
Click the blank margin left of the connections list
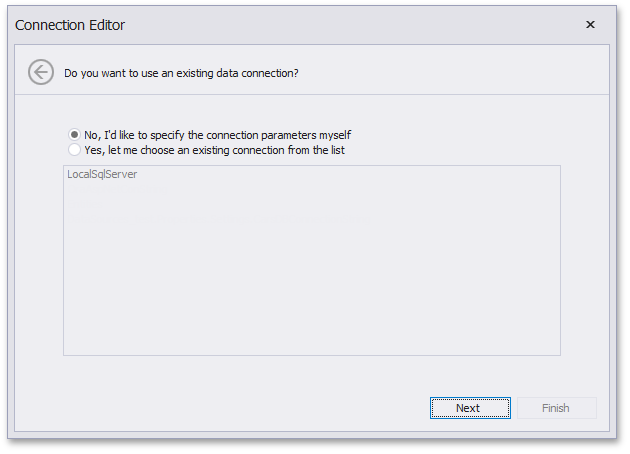tap(40, 260)
